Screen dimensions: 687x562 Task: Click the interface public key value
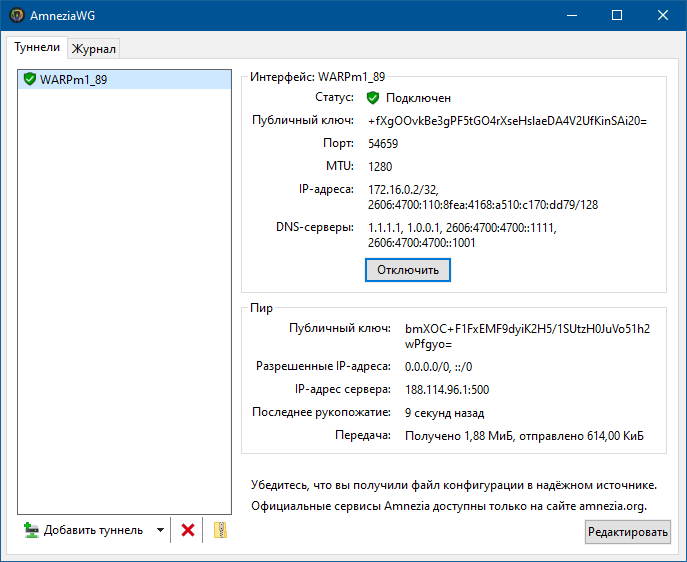click(507, 121)
